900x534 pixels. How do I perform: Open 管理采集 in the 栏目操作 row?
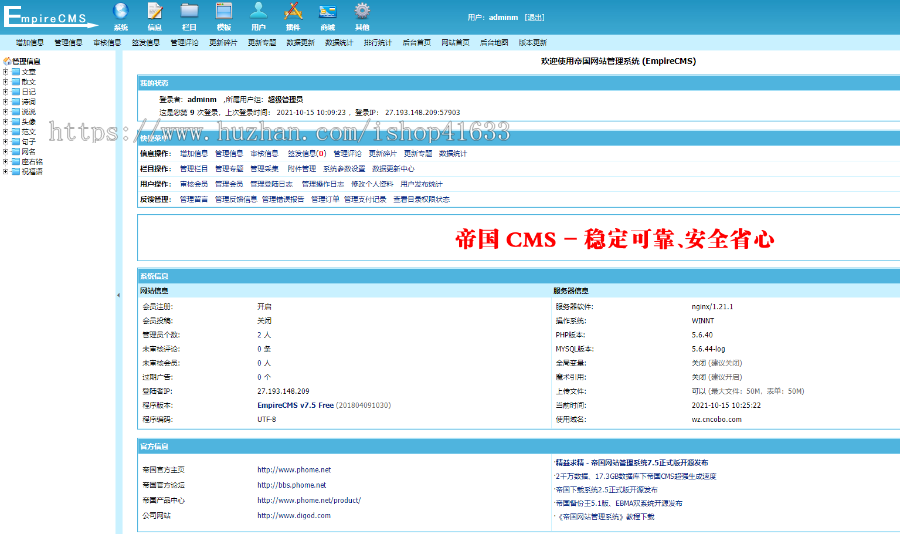tap(265, 169)
